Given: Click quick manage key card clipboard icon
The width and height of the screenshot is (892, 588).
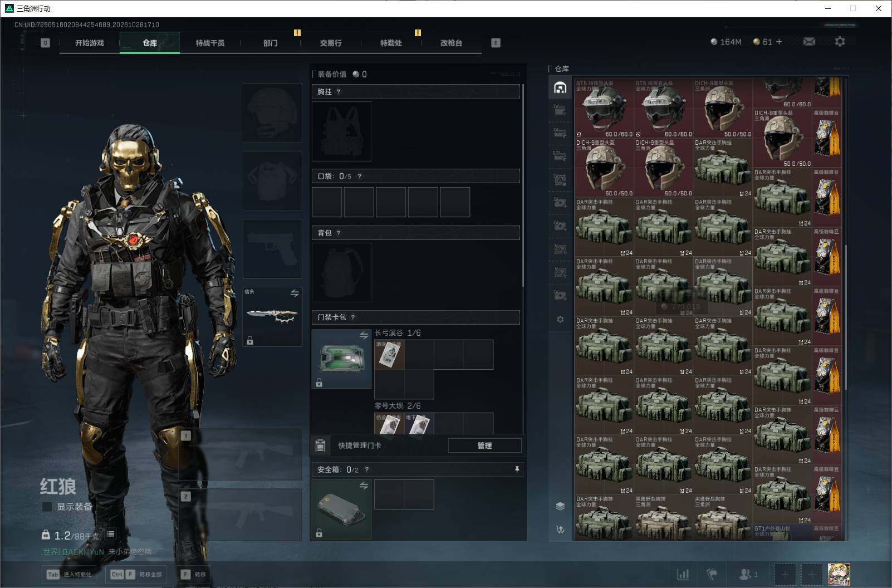Looking at the screenshot, I should coord(320,445).
